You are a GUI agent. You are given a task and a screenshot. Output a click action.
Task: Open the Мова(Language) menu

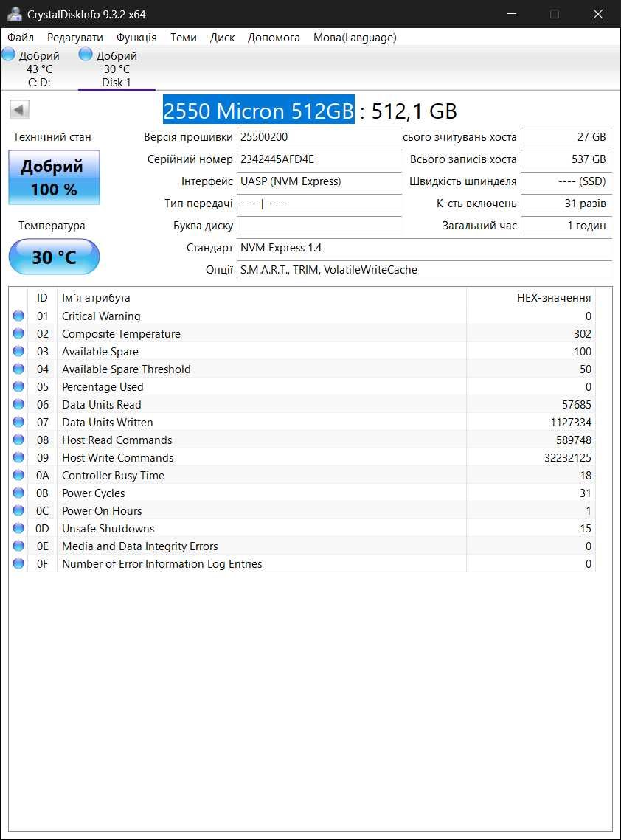(x=355, y=38)
